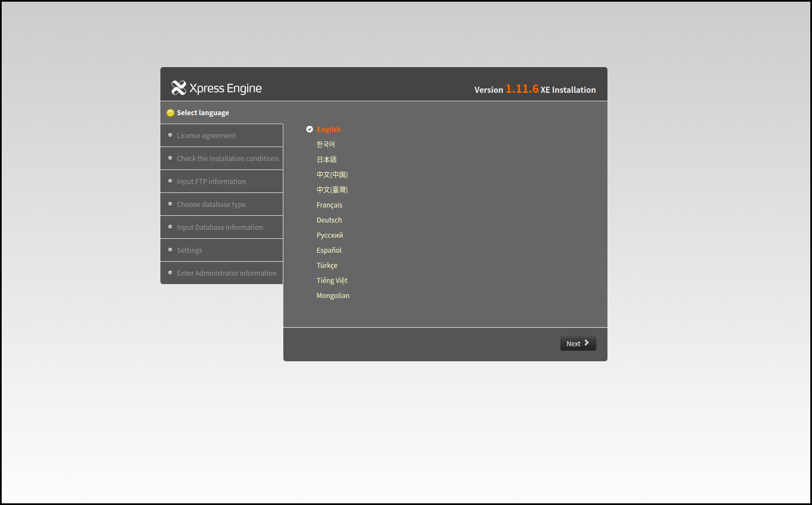This screenshot has width=812, height=505.
Task: Choose 한국어 language option
Action: coord(326,144)
